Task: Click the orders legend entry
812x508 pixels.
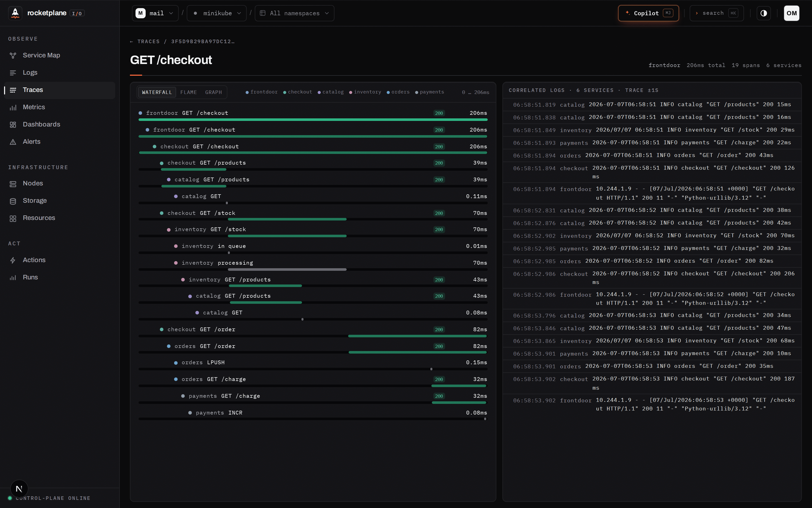Action: coord(398,92)
